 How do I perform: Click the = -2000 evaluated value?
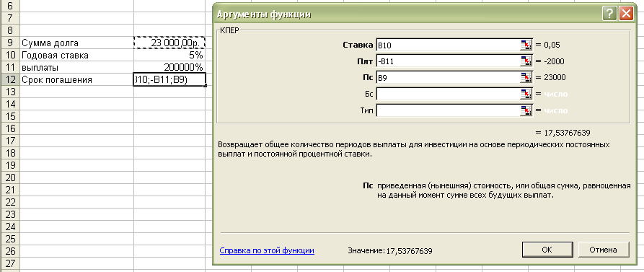tap(550, 61)
